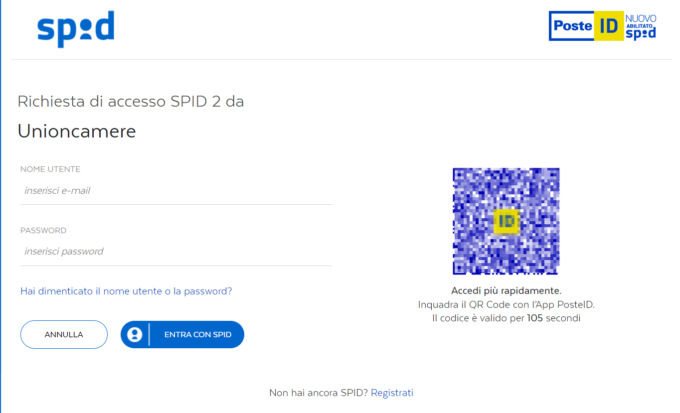Click the 'Accedi più rapidamente.' text

pyautogui.click(x=506, y=291)
